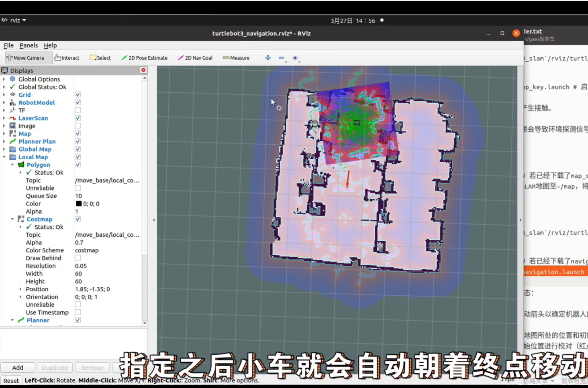Click the LaserScan display icon
This screenshot has height=388, width=588.
[x=13, y=118]
